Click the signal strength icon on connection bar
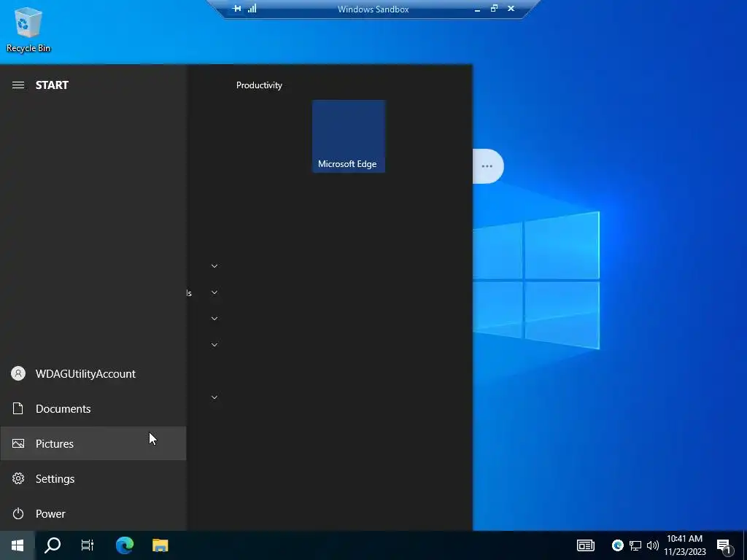The width and height of the screenshot is (747, 560). point(252,9)
